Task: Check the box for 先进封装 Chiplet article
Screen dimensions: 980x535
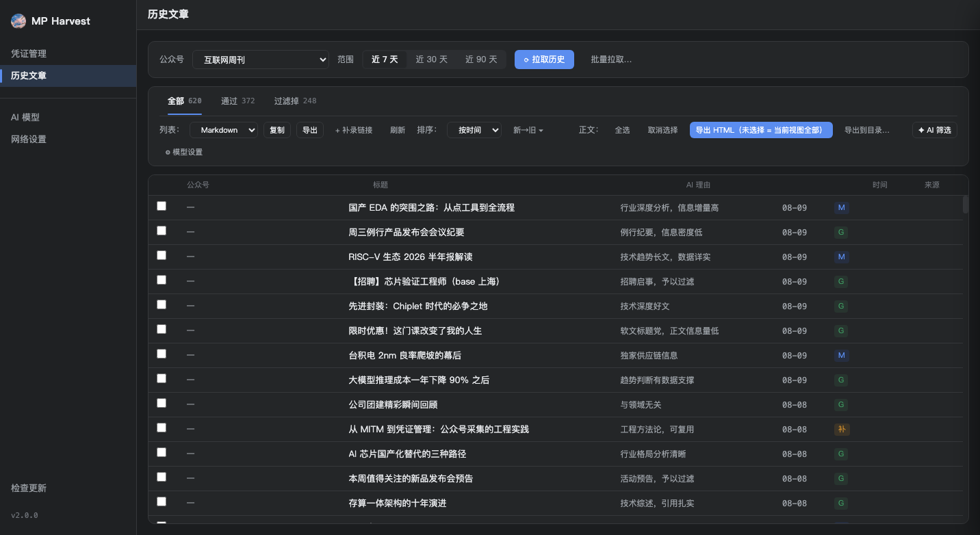Action: [162, 304]
